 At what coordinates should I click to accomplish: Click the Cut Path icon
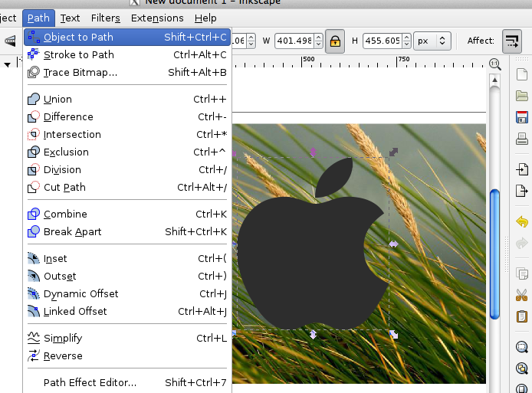pos(34,187)
